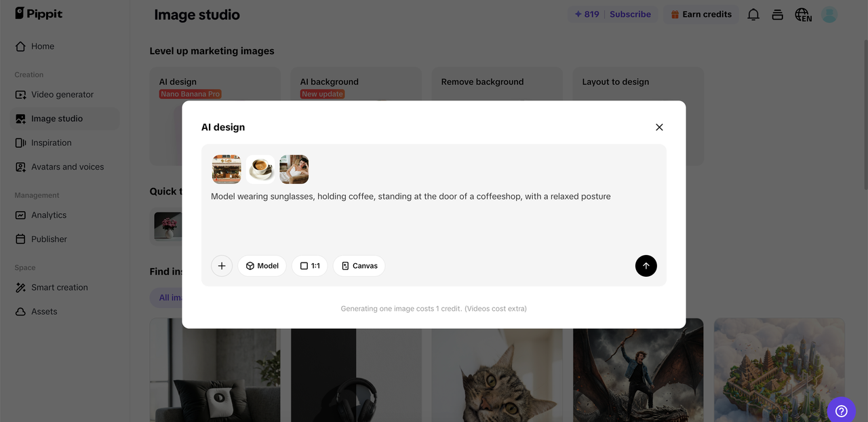The width and height of the screenshot is (868, 422).
Task: Navigate to Avatars and voices
Action: point(67,167)
